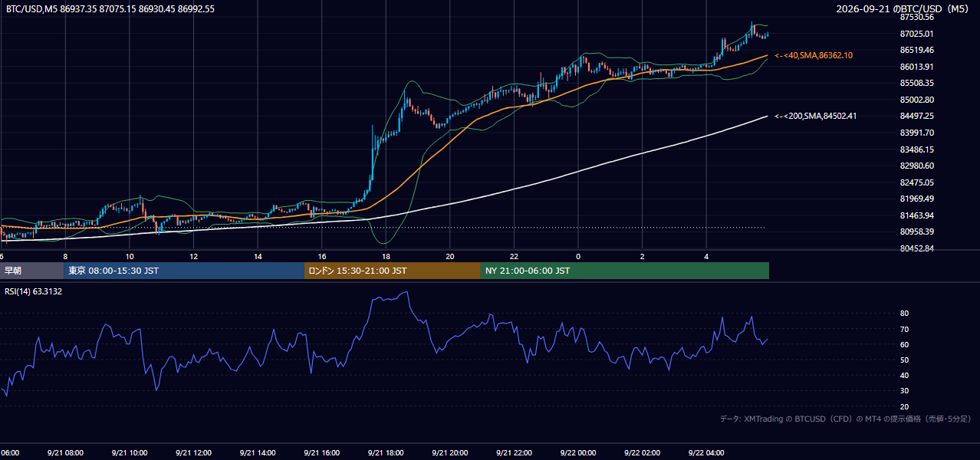Click the 9/21 20:00 time axis label

coord(449,453)
